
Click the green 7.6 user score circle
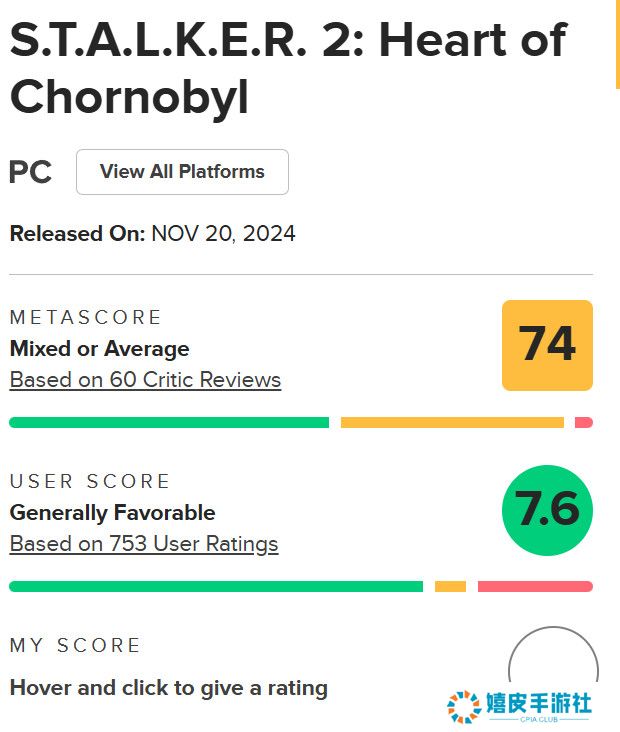tap(547, 510)
